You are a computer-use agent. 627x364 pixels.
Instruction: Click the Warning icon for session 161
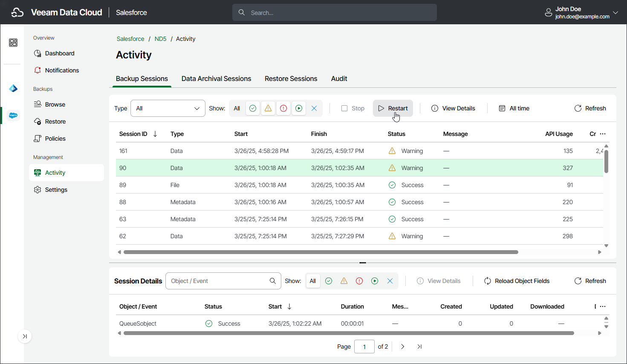[392, 151]
